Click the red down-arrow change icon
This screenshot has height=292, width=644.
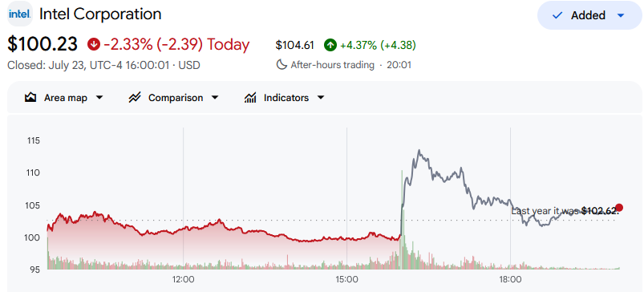point(94,44)
